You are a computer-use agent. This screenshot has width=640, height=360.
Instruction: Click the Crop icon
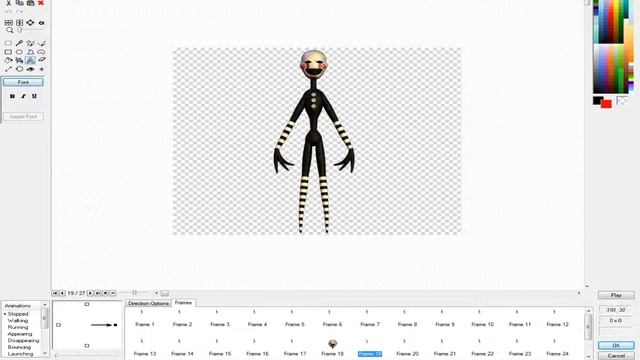30,23
